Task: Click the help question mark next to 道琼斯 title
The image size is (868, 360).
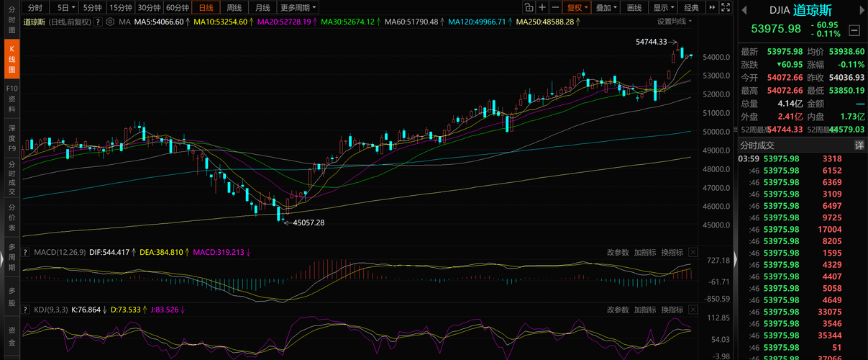Action: pos(98,22)
